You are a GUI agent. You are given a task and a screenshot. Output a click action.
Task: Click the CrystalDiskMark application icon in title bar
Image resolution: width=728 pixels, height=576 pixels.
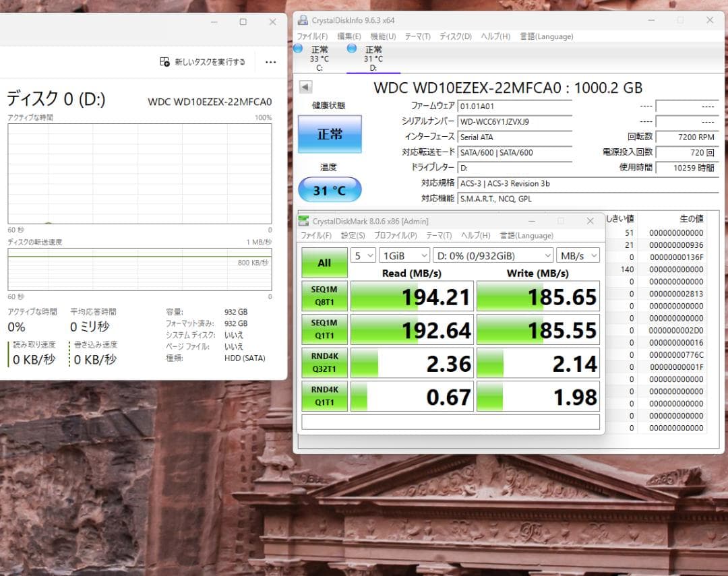[x=304, y=221]
